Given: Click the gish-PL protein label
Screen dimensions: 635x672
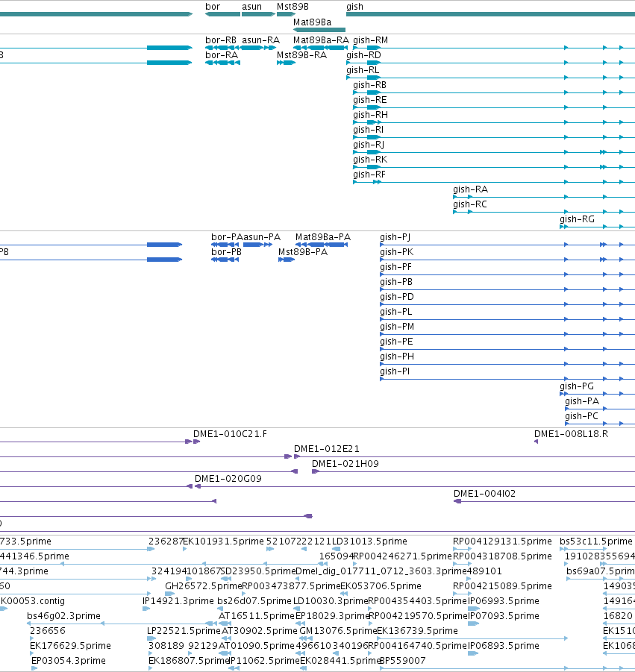Looking at the screenshot, I should tap(395, 312).
